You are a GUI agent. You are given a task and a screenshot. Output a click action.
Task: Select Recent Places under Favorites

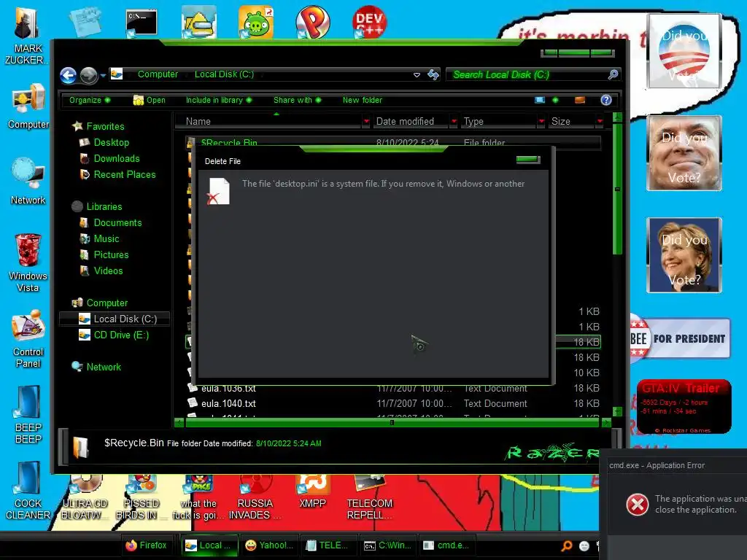(x=125, y=175)
